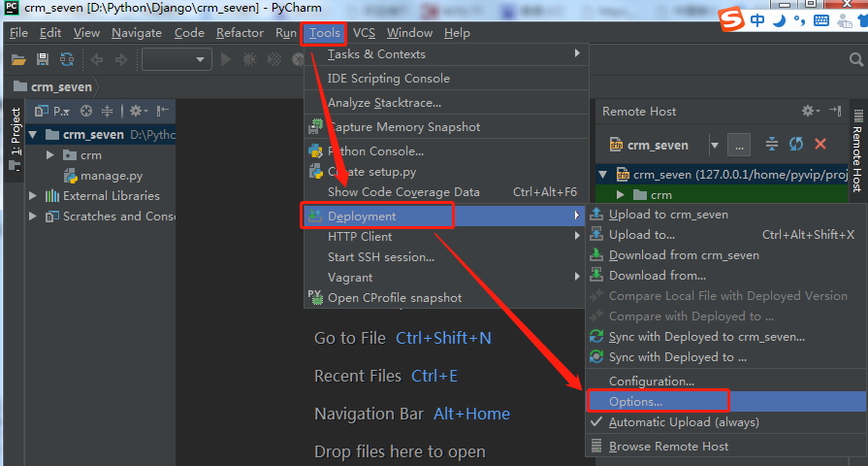Expand External Libraries node

point(33,195)
